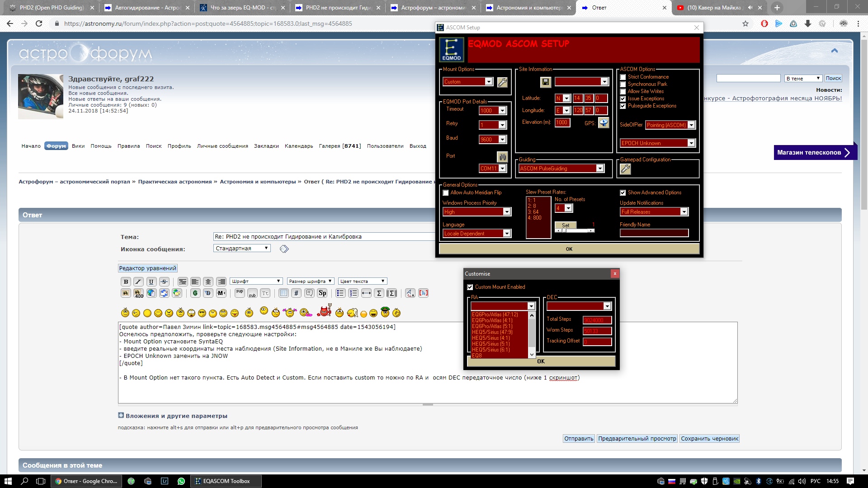Toggle italic formatting in the editor
Image resolution: width=868 pixels, height=488 pixels.
tap(138, 282)
